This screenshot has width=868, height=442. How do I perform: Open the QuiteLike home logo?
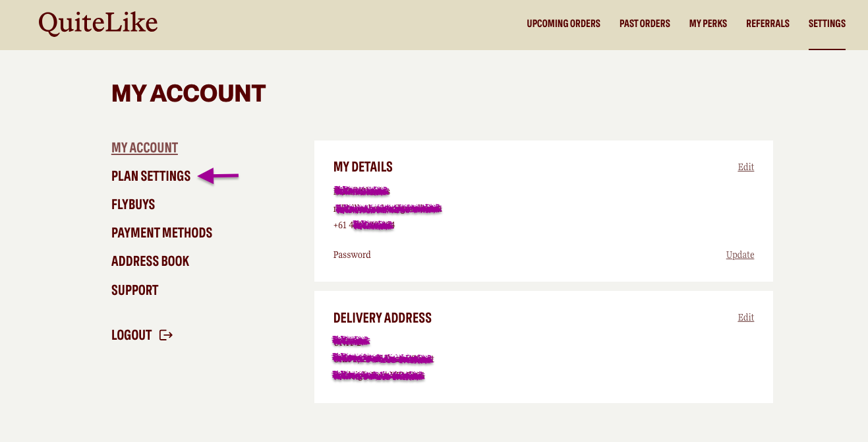pos(98,24)
